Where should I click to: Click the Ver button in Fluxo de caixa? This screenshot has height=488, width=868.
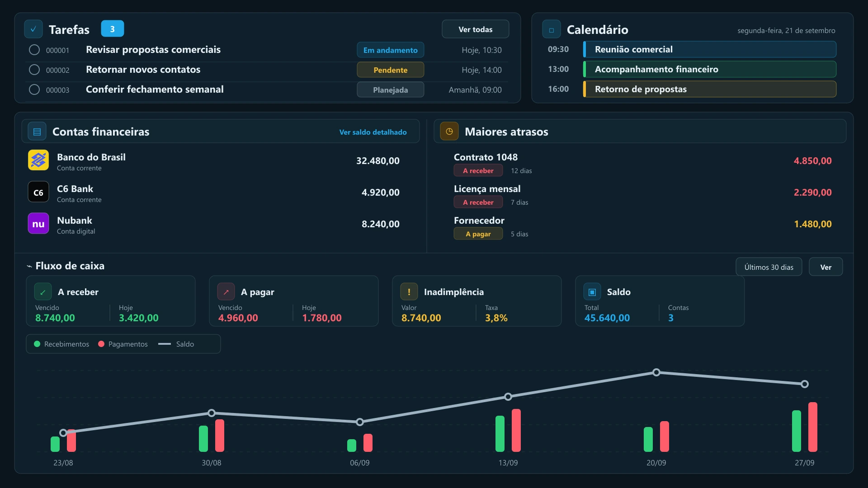826,267
